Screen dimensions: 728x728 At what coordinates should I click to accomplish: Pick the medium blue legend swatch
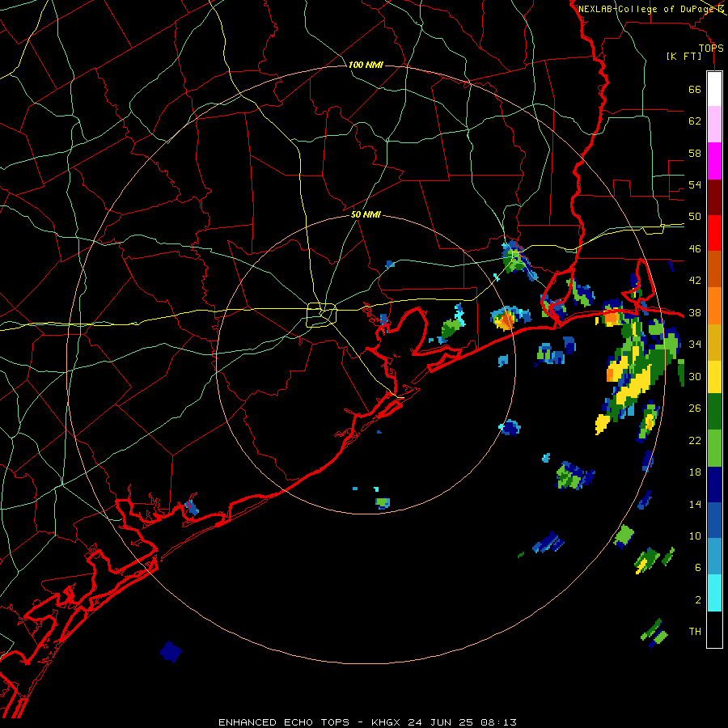tap(714, 520)
